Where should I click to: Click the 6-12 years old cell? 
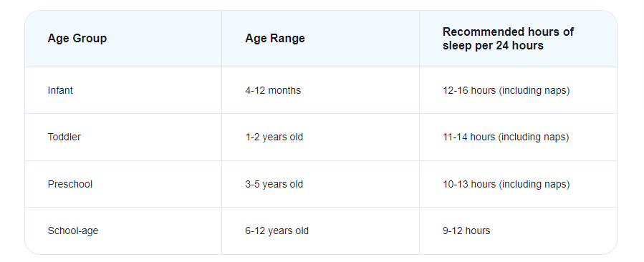[x=320, y=231]
